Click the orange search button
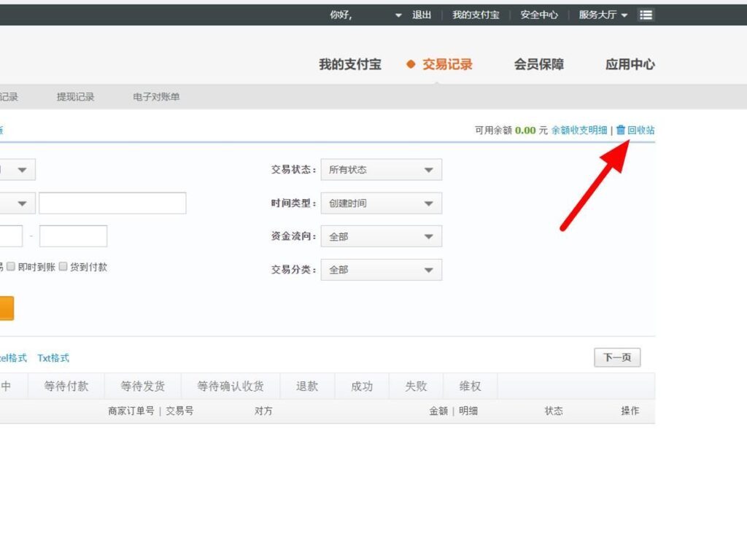The height and width of the screenshot is (560, 747). point(7,308)
